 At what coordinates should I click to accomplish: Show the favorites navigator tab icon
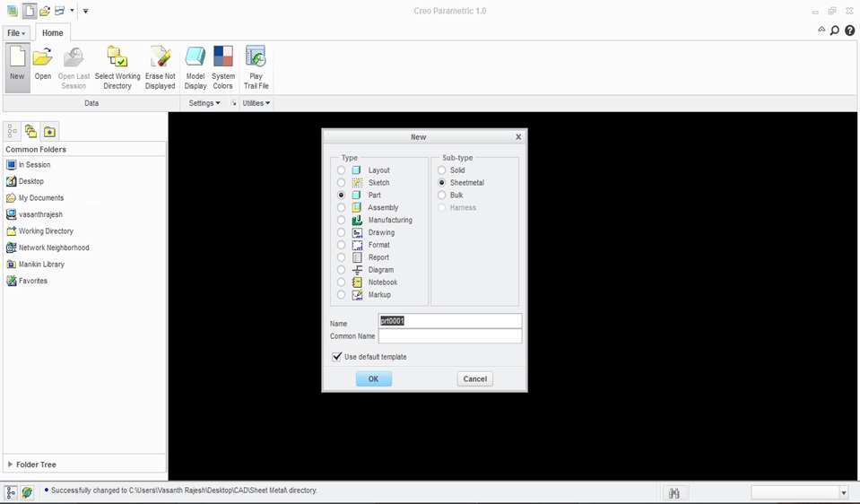pyautogui.click(x=50, y=132)
